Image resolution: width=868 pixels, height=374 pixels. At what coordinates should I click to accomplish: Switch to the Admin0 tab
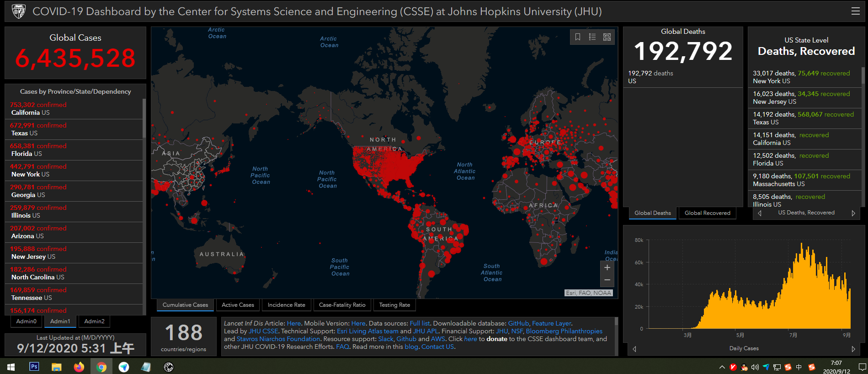[27, 321]
